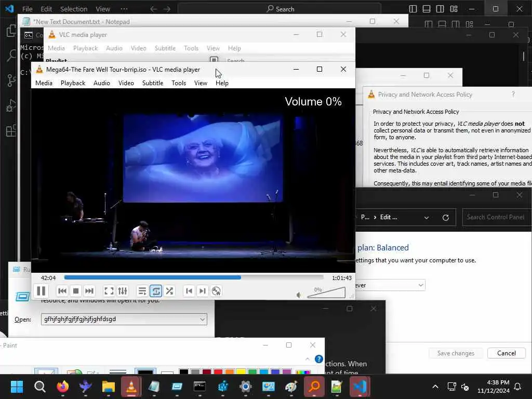This screenshot has width=532, height=399.
Task: Click VS Code Go Forward arrow
Action: click(167, 9)
